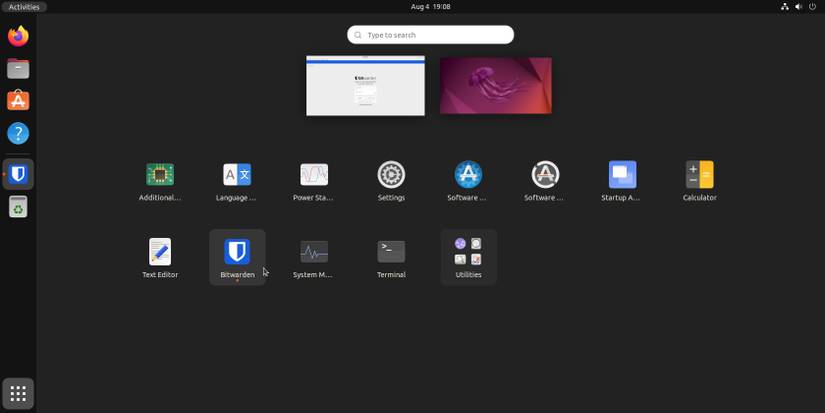Screen dimensions: 825x413
Task: Open Language Support app
Action: click(237, 180)
